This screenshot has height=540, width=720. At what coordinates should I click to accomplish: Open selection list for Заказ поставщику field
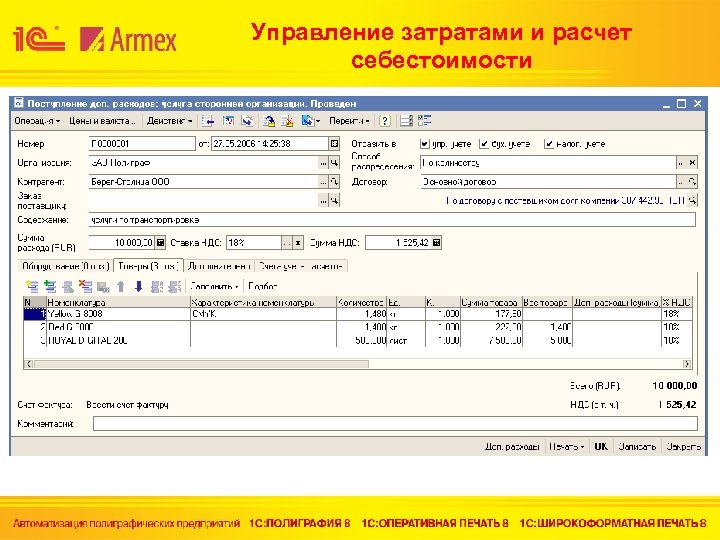point(324,200)
